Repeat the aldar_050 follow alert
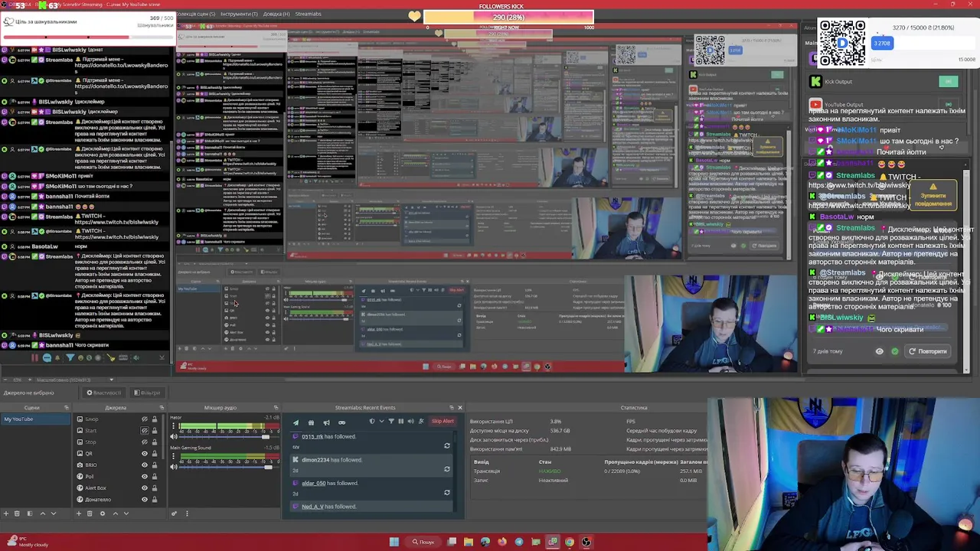 point(447,492)
